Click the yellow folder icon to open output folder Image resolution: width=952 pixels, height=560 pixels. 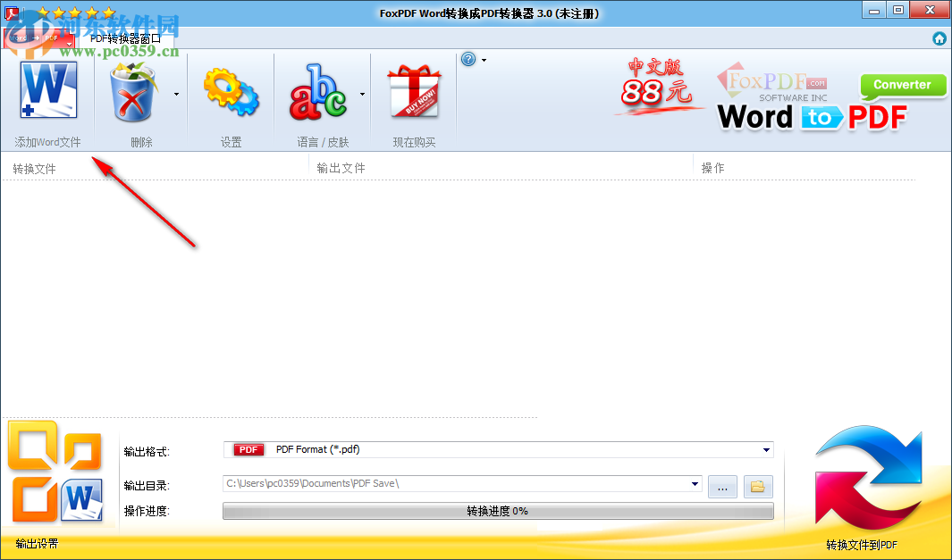point(756,486)
